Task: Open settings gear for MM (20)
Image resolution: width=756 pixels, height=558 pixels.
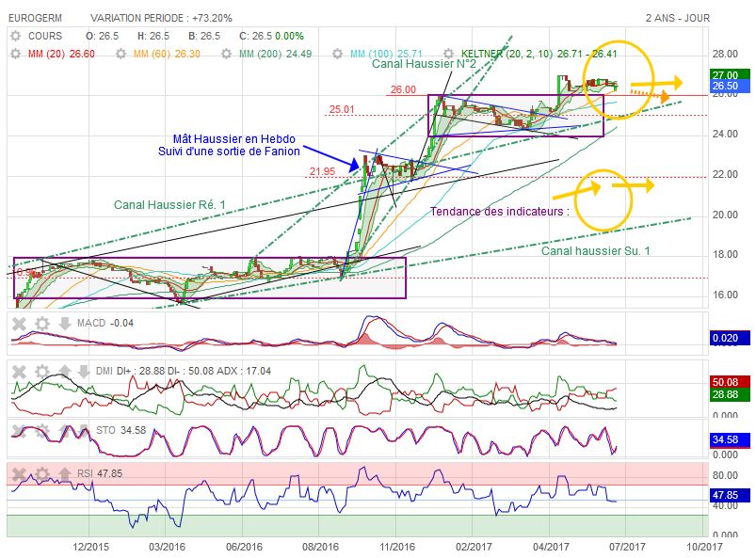Action: 16,54
